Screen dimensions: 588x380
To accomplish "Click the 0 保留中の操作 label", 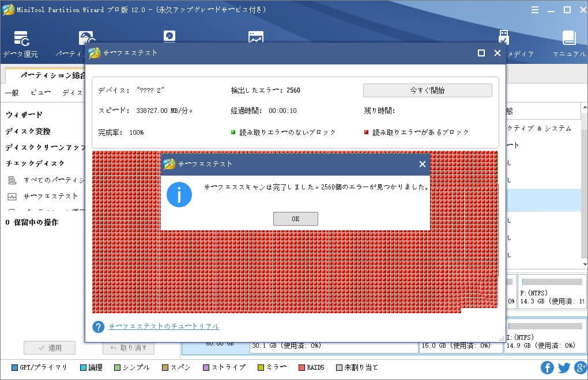I will pos(32,222).
